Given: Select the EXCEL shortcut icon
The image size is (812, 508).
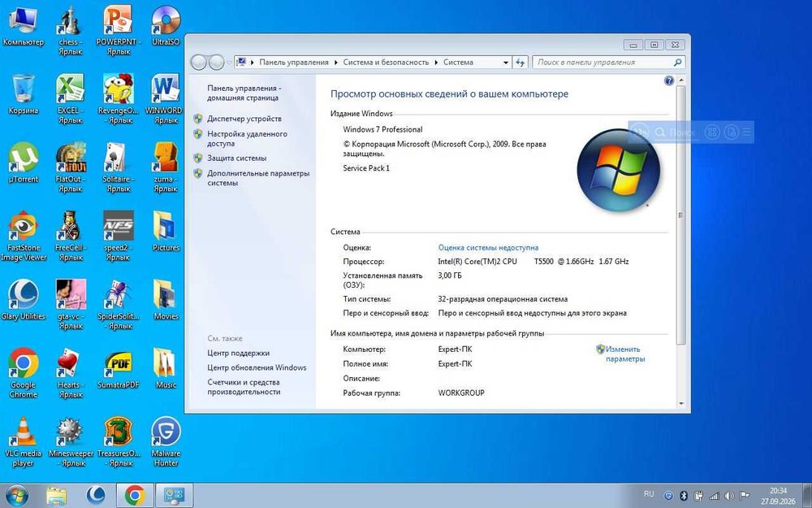Looking at the screenshot, I should [x=71, y=89].
